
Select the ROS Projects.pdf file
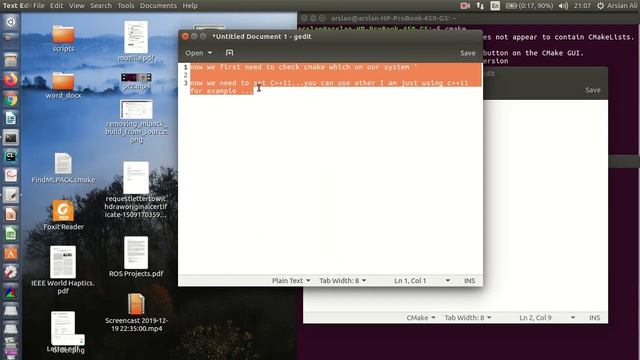click(x=136, y=257)
